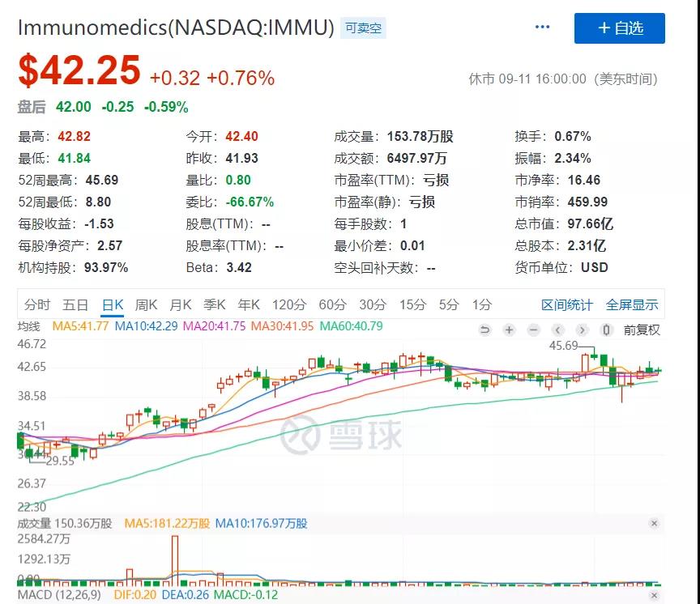The height and width of the screenshot is (604, 700).
Task: Click the 总市值 value 97.66亿
Action: coord(590,223)
